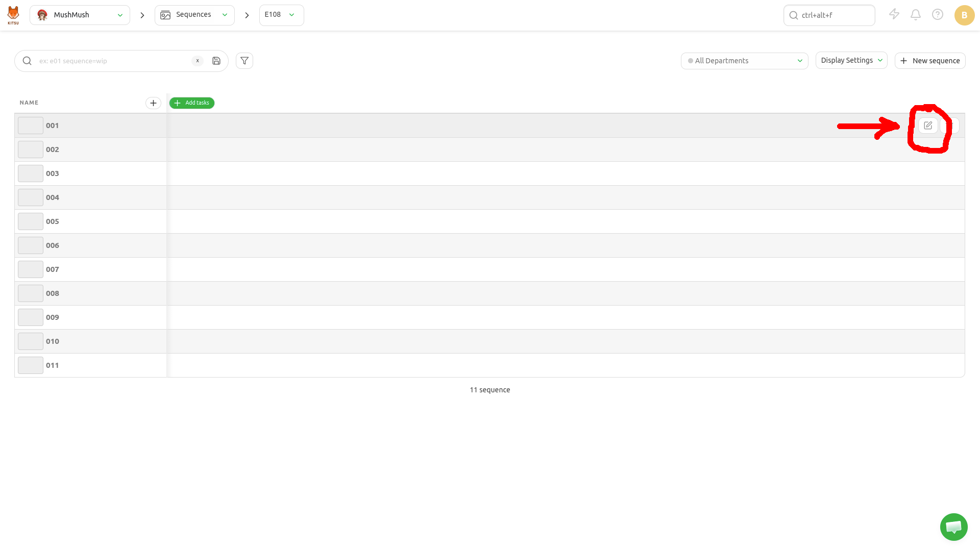The width and height of the screenshot is (980, 551).
Task: Select sequence 011 name
Action: 52,365
